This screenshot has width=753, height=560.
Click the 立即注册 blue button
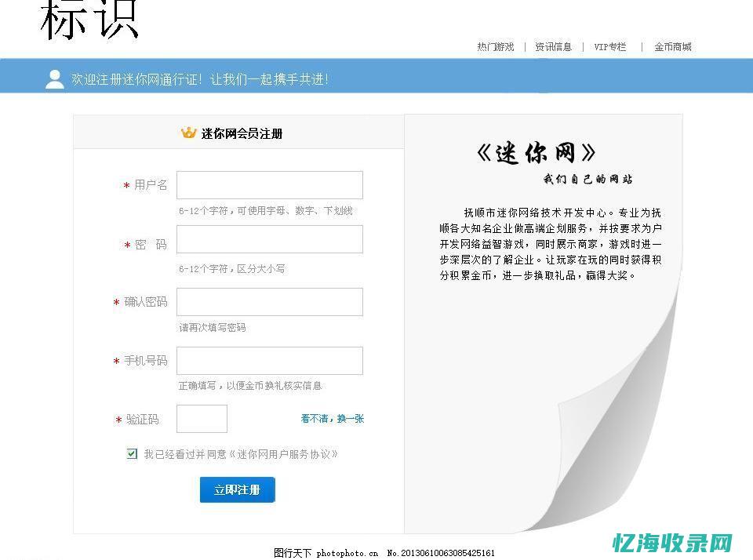[x=237, y=489]
